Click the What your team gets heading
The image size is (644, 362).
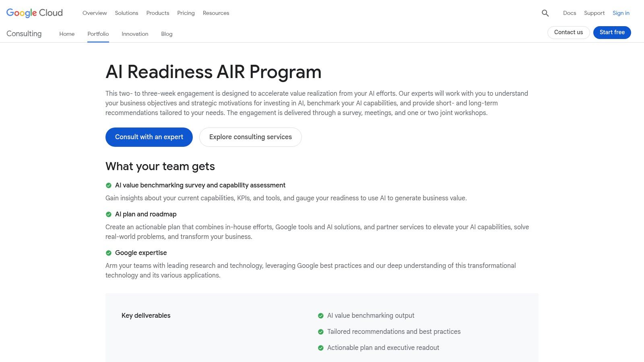pyautogui.click(x=160, y=167)
